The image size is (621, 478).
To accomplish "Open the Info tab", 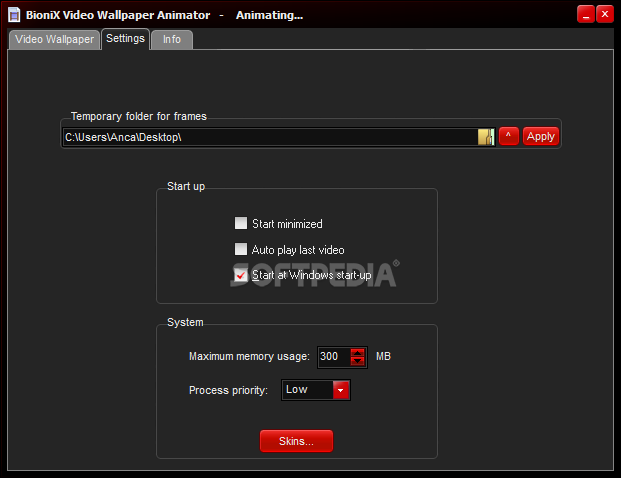I will (x=172, y=40).
